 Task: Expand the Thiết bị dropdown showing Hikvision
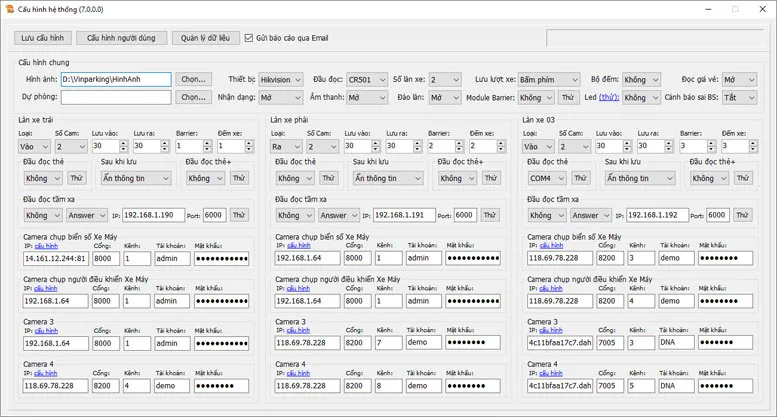coord(280,79)
